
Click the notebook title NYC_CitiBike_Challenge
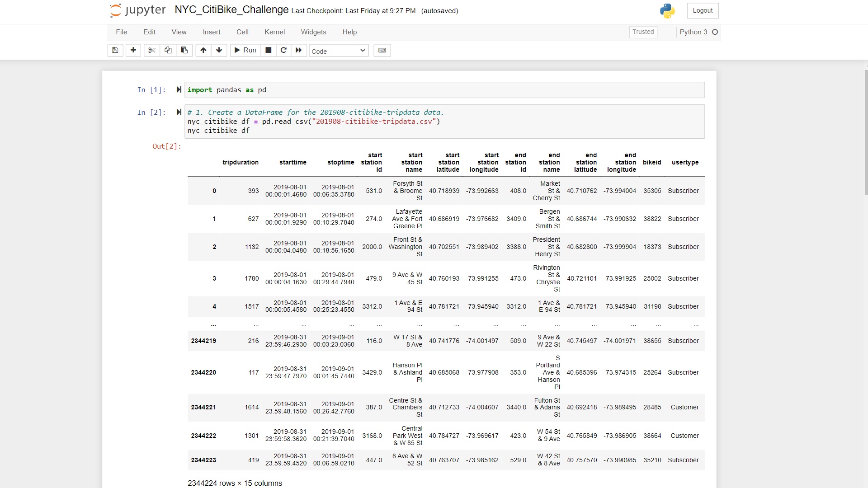231,10
